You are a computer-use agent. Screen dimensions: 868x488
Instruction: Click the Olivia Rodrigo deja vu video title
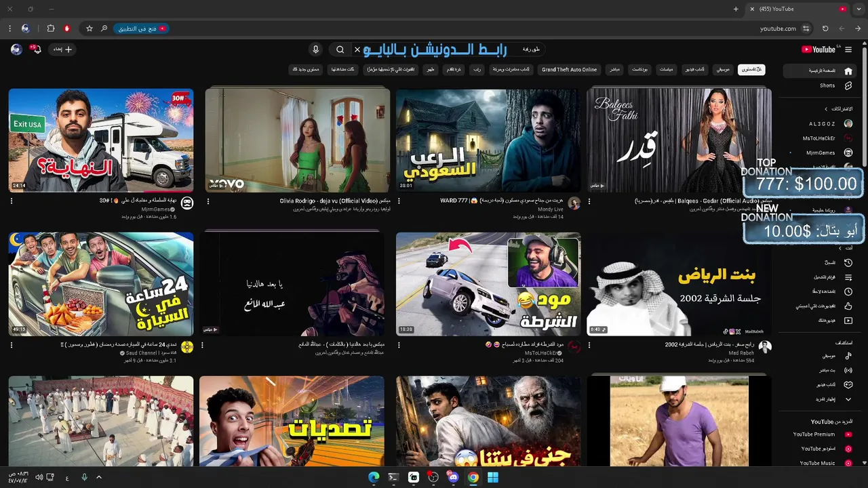click(x=335, y=201)
